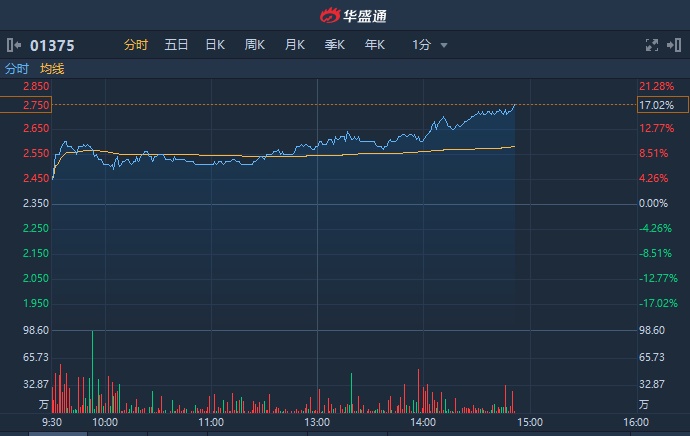Select the 1分 interval label
Screen dimensions: 690x436
point(421,45)
